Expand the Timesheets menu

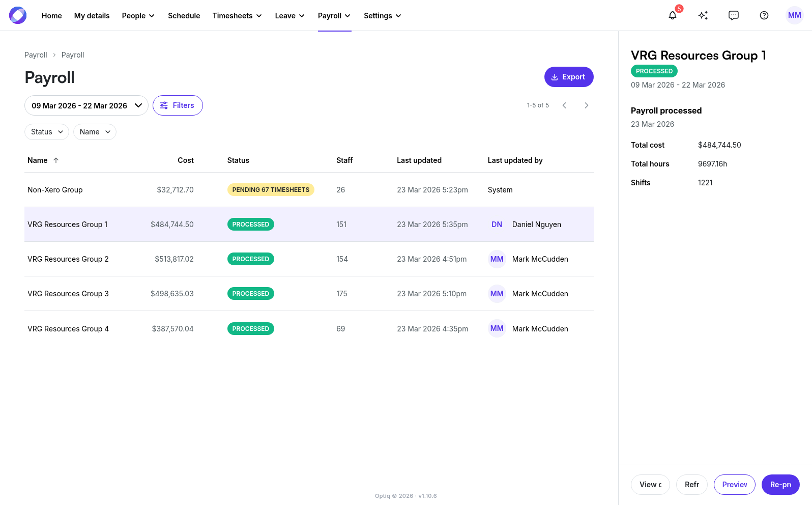pyautogui.click(x=237, y=16)
